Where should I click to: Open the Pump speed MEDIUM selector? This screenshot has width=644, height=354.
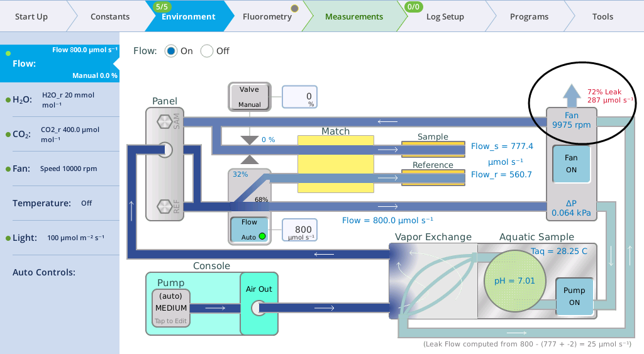171,308
